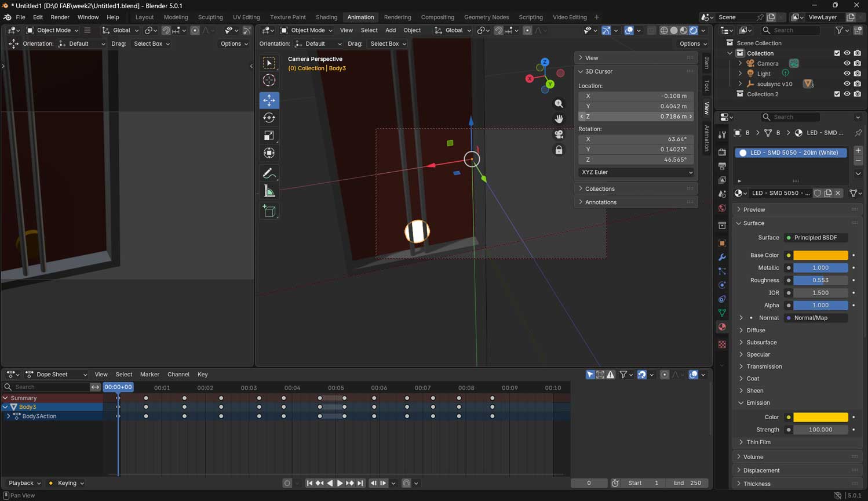Toggle camera view icon in viewport

click(559, 135)
